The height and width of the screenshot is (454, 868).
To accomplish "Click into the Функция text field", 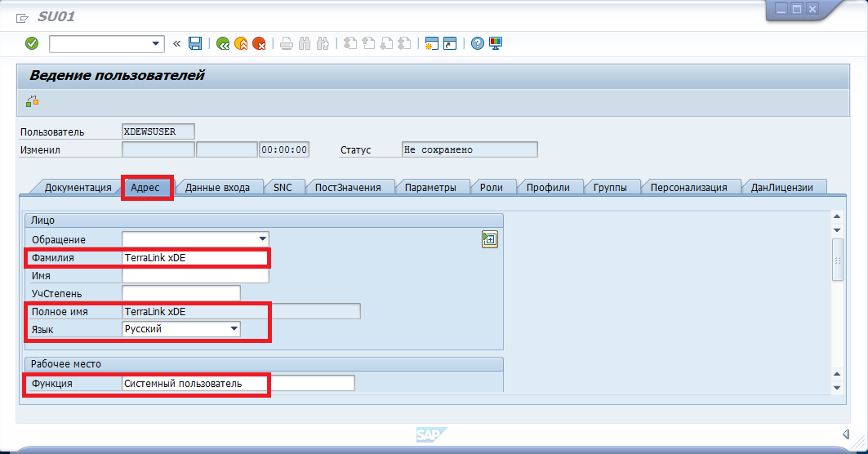I will 238,383.
